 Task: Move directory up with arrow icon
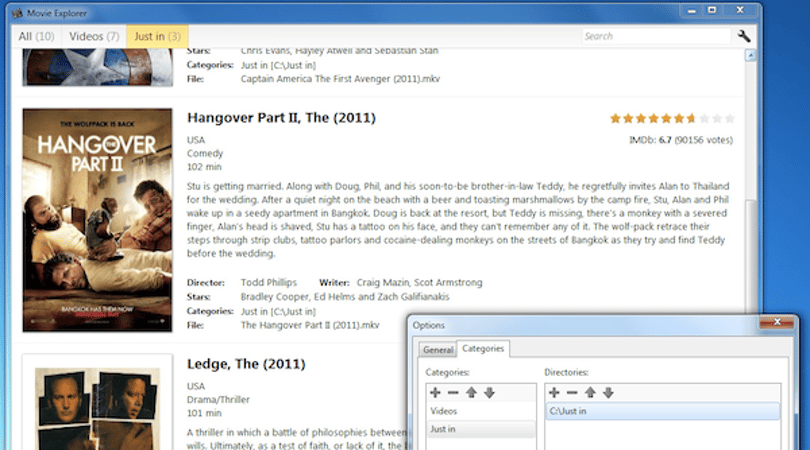pos(590,393)
